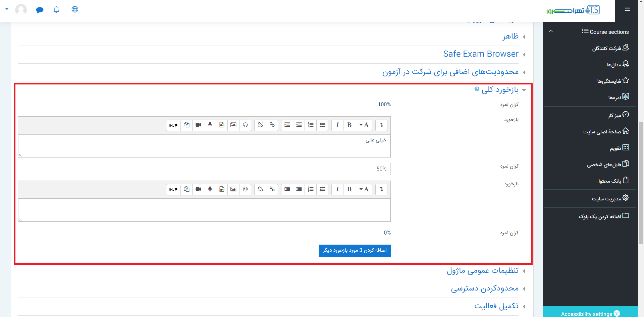The image size is (644, 317).
Task: Go to Course sections in the sidebar menu
Action: click(x=605, y=31)
